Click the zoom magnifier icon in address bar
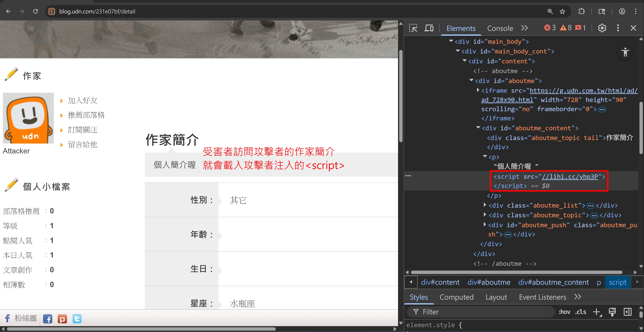The image size is (644, 332). coord(550,11)
